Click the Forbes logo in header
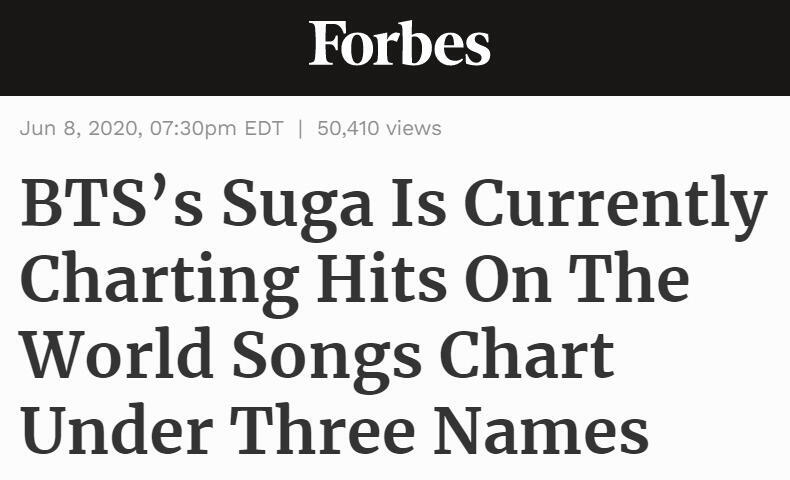The image size is (790, 480). 399,45
